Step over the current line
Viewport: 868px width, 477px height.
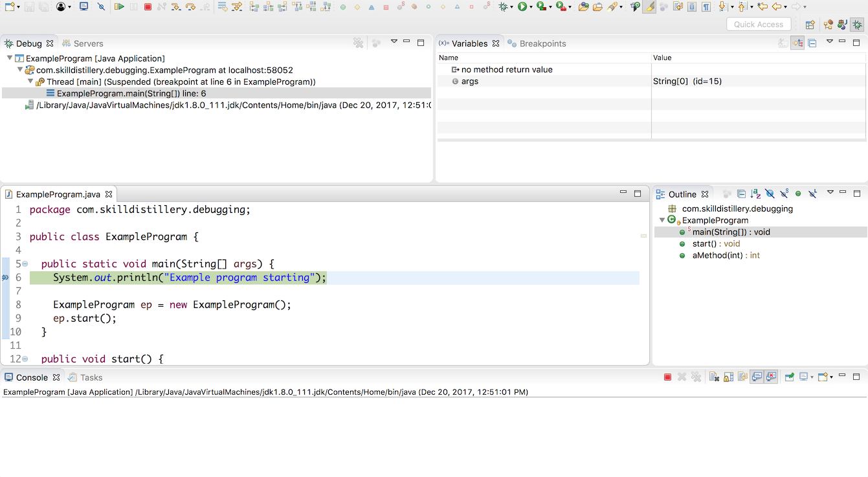coord(191,6)
